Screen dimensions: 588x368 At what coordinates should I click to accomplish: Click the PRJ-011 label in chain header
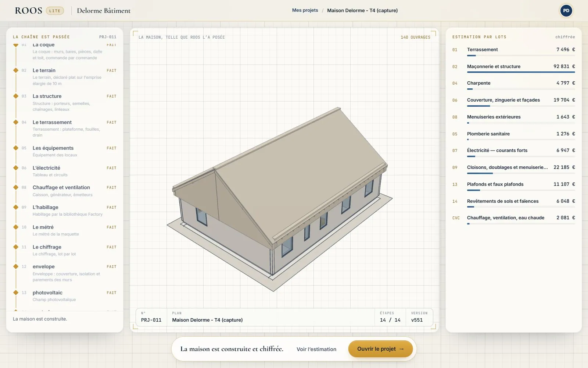(108, 37)
